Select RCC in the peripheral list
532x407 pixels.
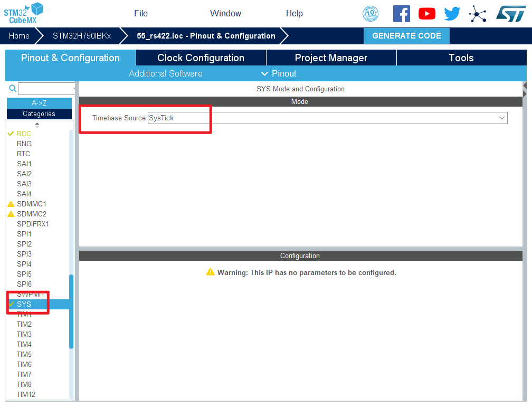(24, 134)
